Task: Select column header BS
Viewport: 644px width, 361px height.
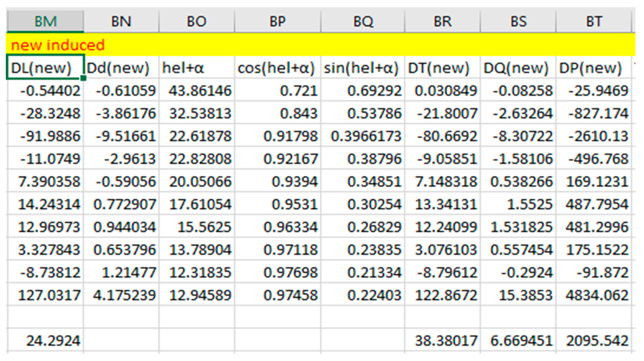Action: (x=518, y=22)
